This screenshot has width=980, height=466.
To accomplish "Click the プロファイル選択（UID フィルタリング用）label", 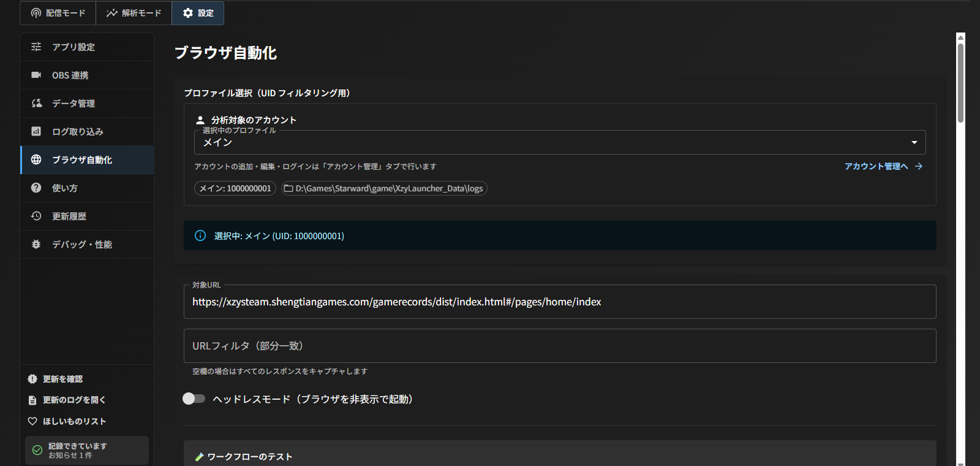I will (267, 93).
